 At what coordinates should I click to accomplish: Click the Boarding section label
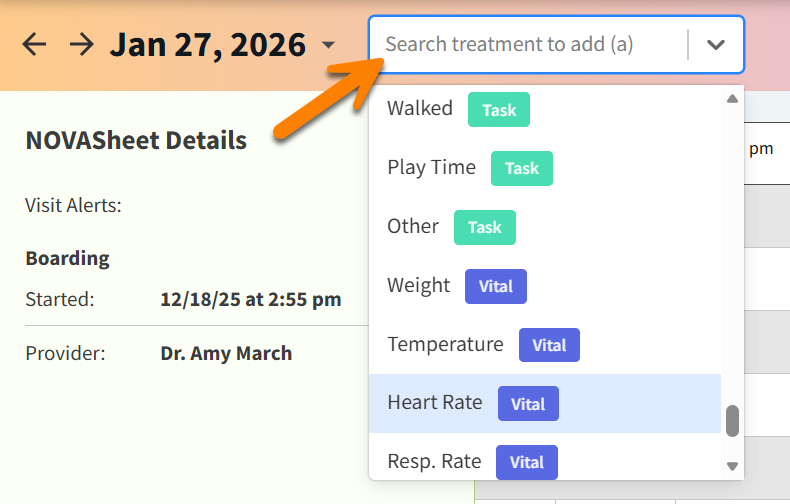(x=67, y=258)
